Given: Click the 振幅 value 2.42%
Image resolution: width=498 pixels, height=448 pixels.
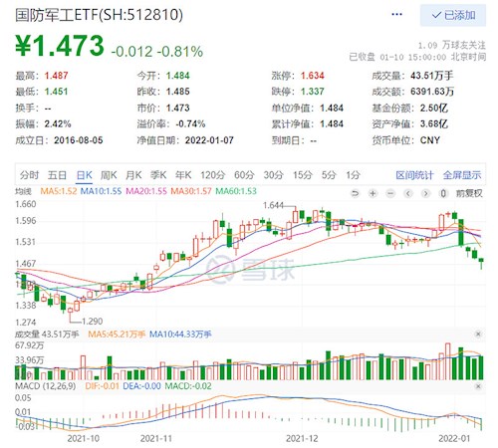Looking at the screenshot, I should coord(58,124).
